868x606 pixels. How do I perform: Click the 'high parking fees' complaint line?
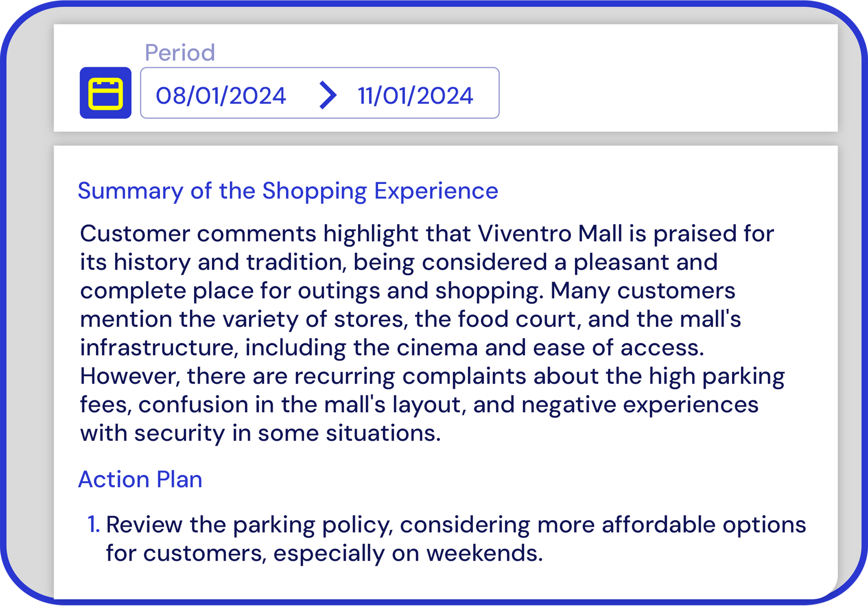[432, 376]
